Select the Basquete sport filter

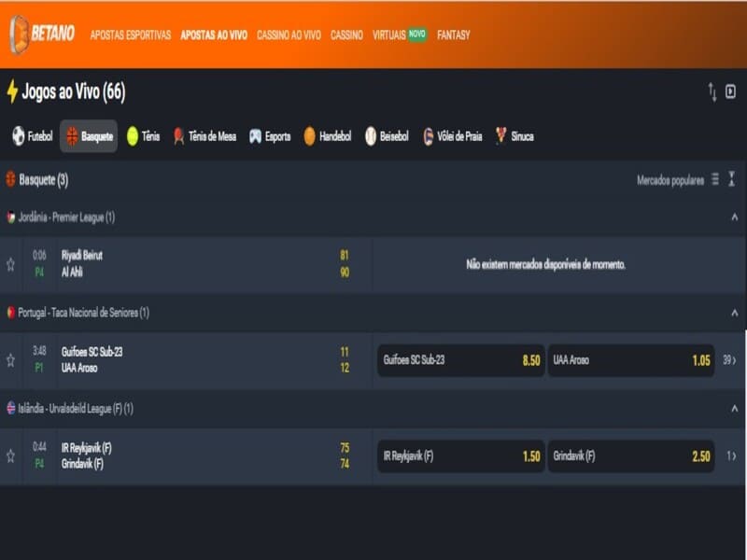click(89, 136)
